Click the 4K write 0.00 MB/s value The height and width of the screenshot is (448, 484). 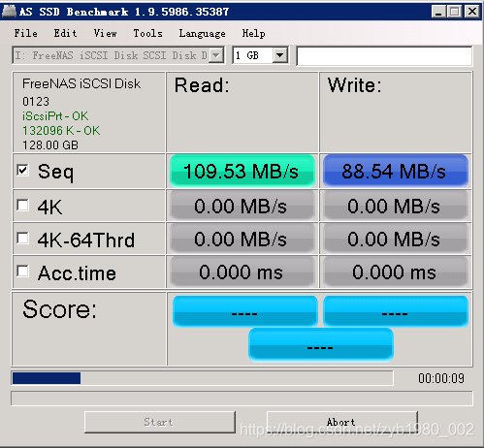pos(396,206)
